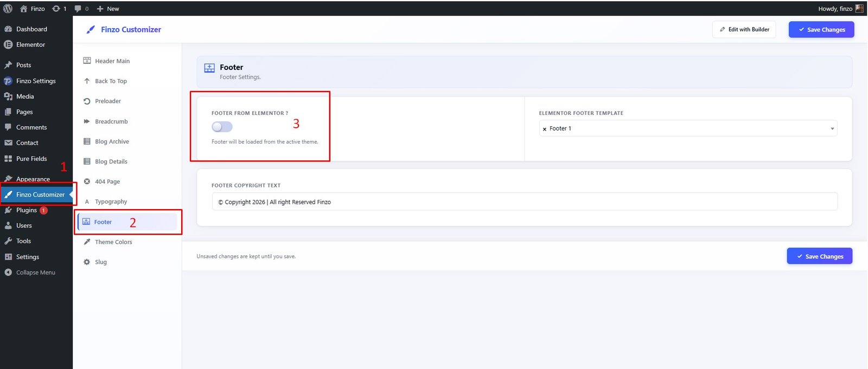Image resolution: width=868 pixels, height=369 pixels.
Task: Click the Dashboard gauge icon
Action: (x=8, y=29)
